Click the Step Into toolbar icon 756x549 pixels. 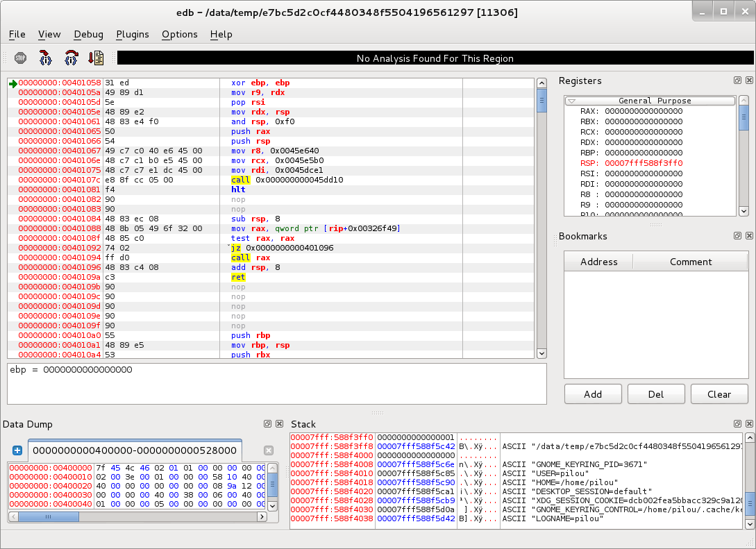pyautogui.click(x=46, y=58)
